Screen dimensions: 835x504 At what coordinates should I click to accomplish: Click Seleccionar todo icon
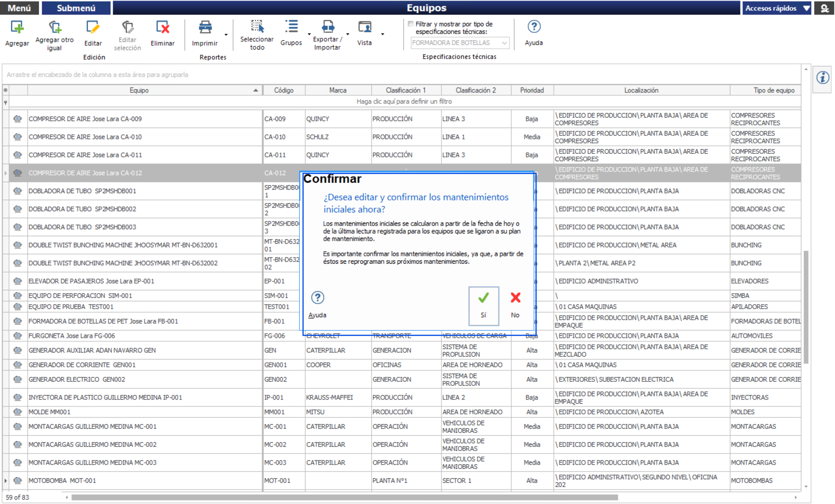pos(257,26)
